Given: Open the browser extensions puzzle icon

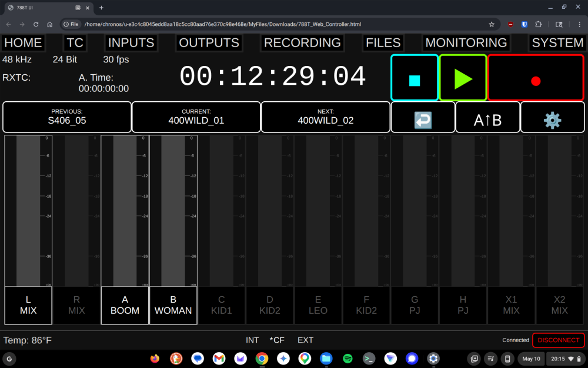Looking at the screenshot, I should (538, 24).
